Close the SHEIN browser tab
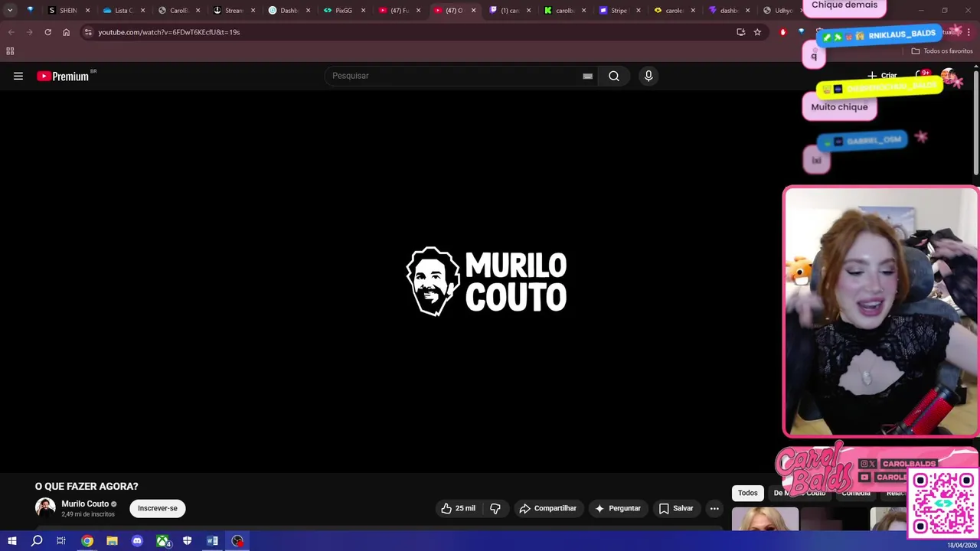The width and height of the screenshot is (980, 551). (87, 10)
